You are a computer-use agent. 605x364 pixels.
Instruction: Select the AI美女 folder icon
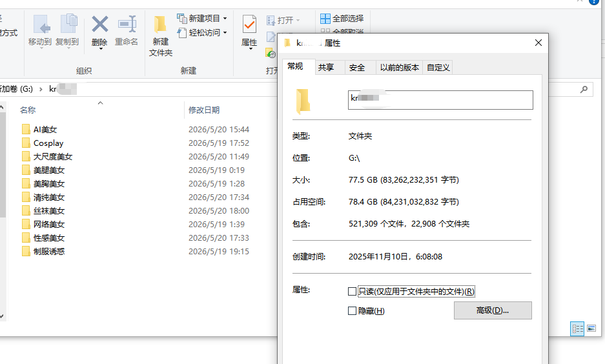coord(26,129)
